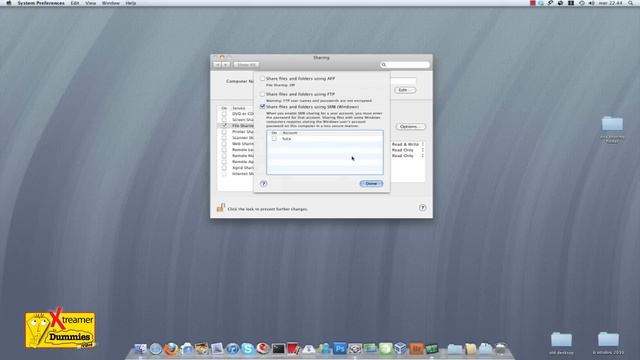Screen dimensions: 640x360
Task: Focus the System Preferences search field
Action: (x=405, y=64)
